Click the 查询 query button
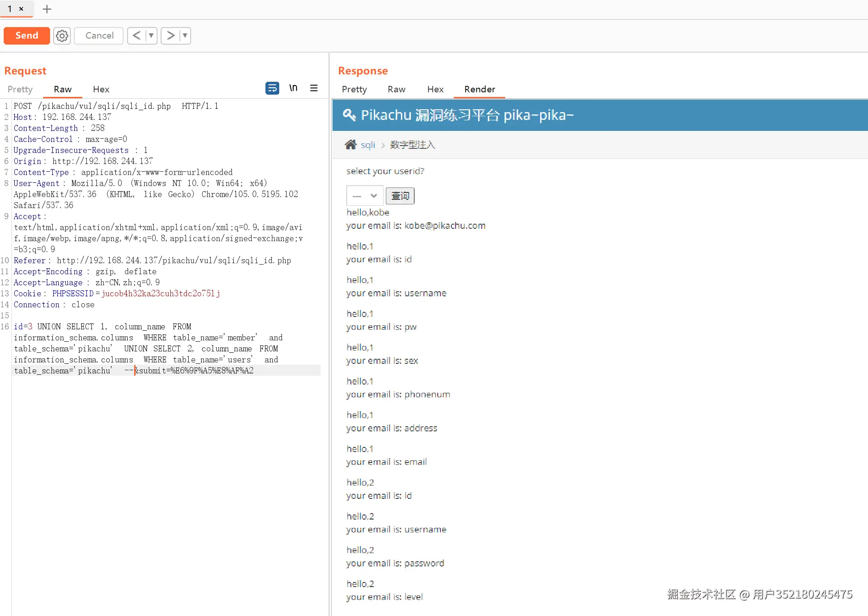This screenshot has width=868, height=616. pos(400,196)
